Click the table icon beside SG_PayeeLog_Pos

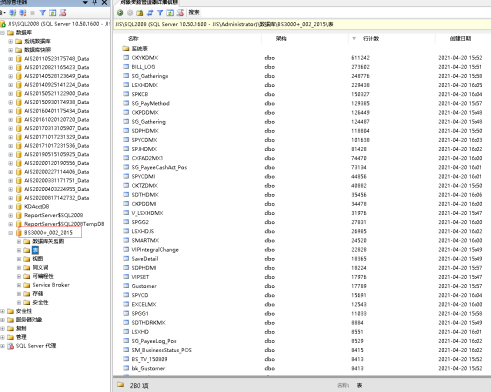126,341
